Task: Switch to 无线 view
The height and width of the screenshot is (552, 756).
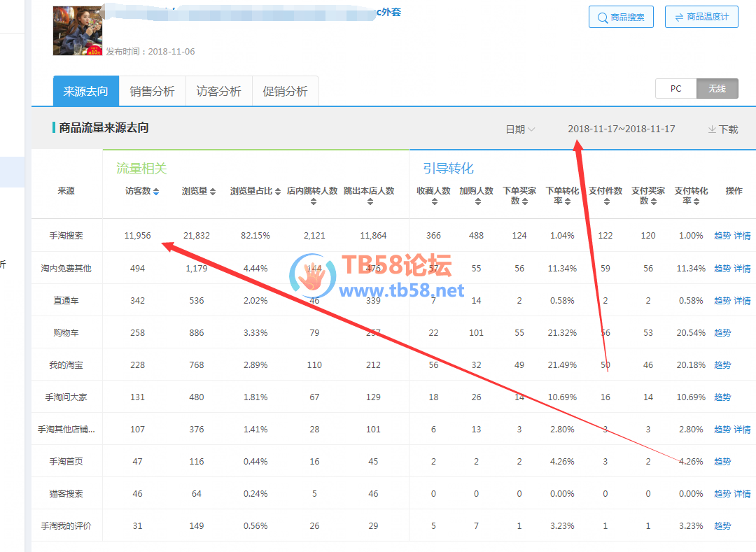Action: click(717, 89)
